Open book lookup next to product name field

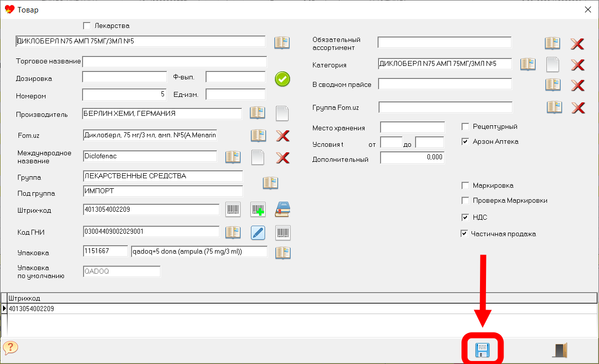(282, 42)
